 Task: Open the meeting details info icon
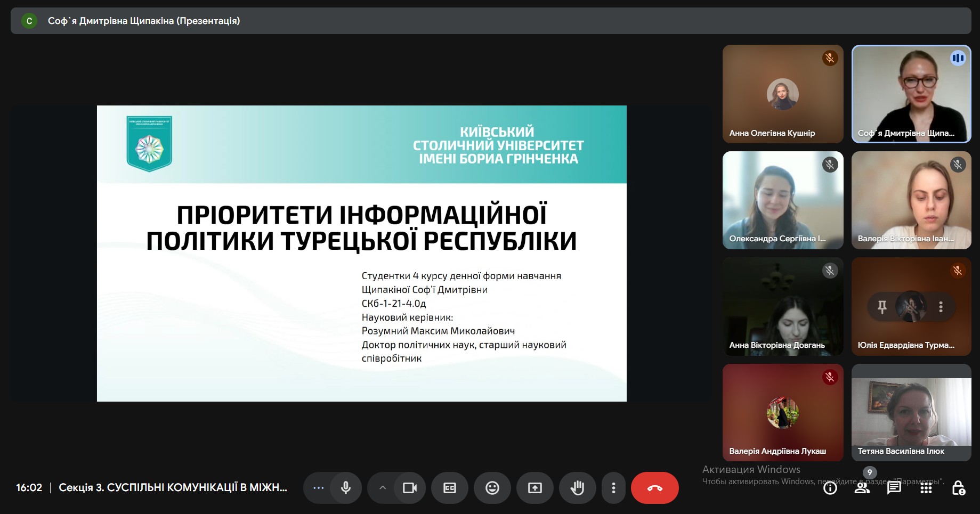(830, 488)
